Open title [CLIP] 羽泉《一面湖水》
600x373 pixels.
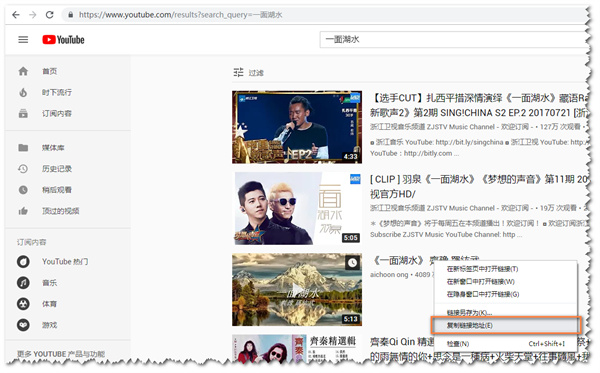(x=480, y=187)
